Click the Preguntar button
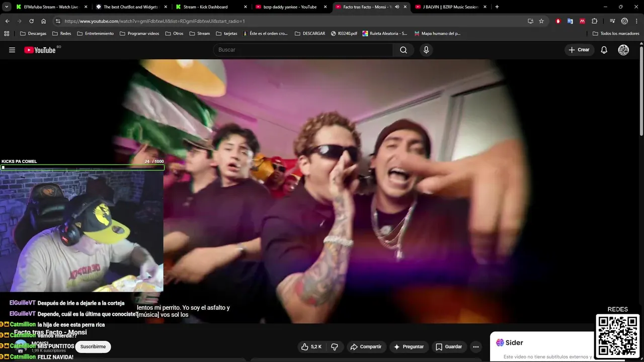The height and width of the screenshot is (362, 644). (x=409, y=347)
